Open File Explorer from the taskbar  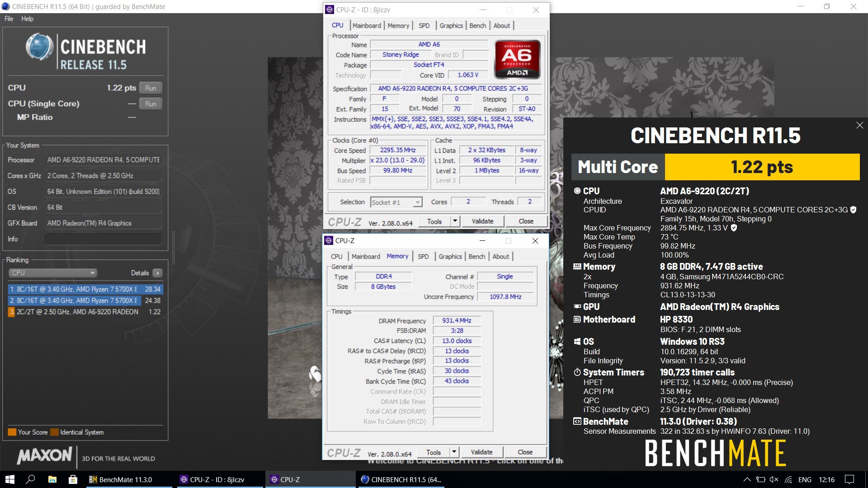pos(52,479)
